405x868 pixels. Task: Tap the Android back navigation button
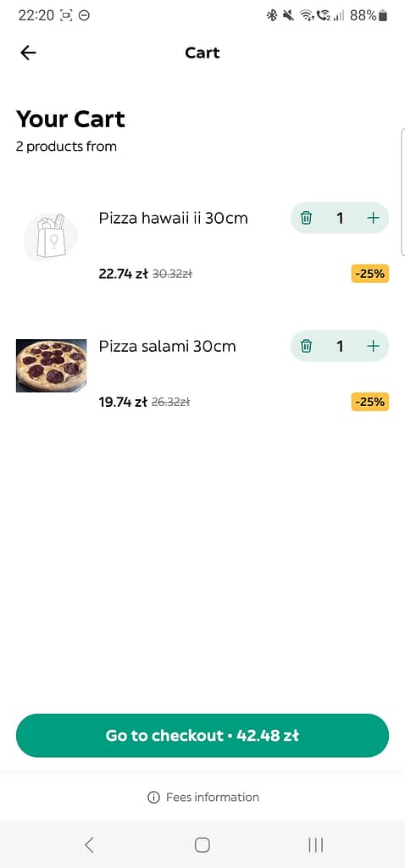(x=89, y=845)
